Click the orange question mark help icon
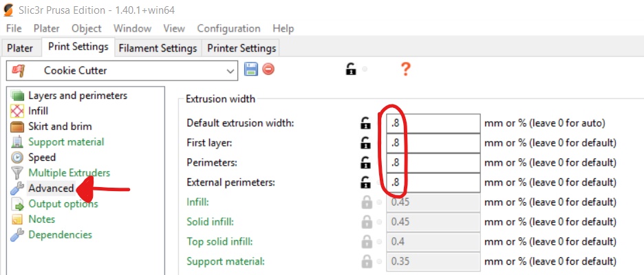 click(x=405, y=69)
